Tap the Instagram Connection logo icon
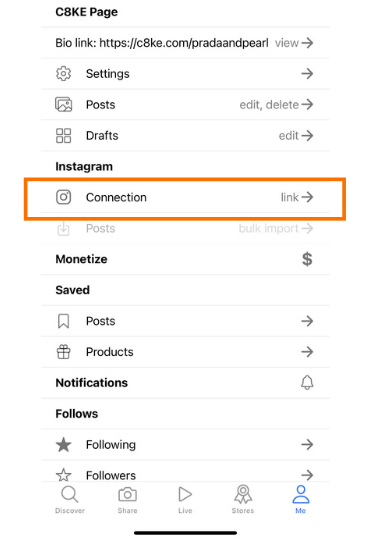This screenshot has width=375, height=539. 64,197
